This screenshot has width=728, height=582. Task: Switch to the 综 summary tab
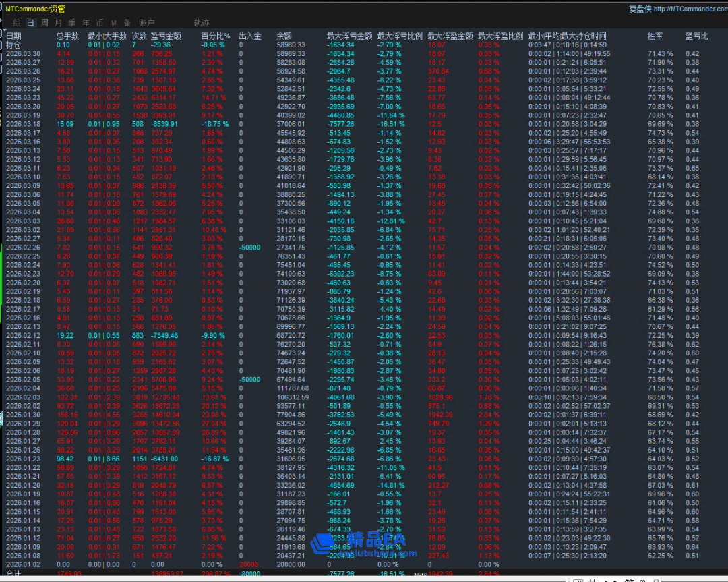pos(16,23)
